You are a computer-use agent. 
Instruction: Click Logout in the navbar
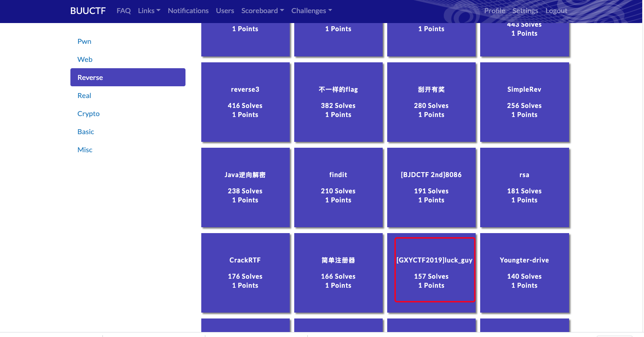(x=556, y=10)
